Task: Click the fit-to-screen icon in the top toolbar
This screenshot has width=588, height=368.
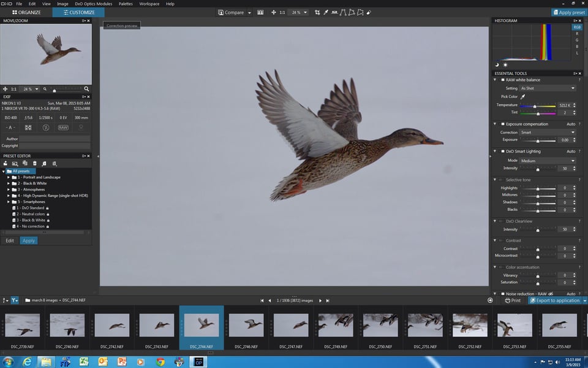Action: (273, 12)
